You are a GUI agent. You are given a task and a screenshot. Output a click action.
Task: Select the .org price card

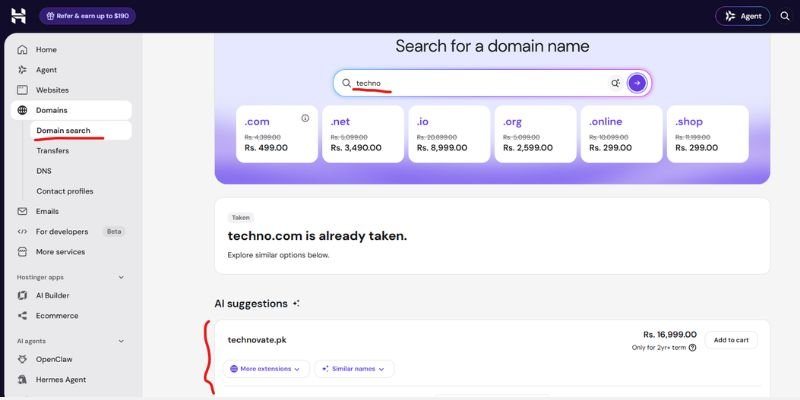[x=535, y=134]
